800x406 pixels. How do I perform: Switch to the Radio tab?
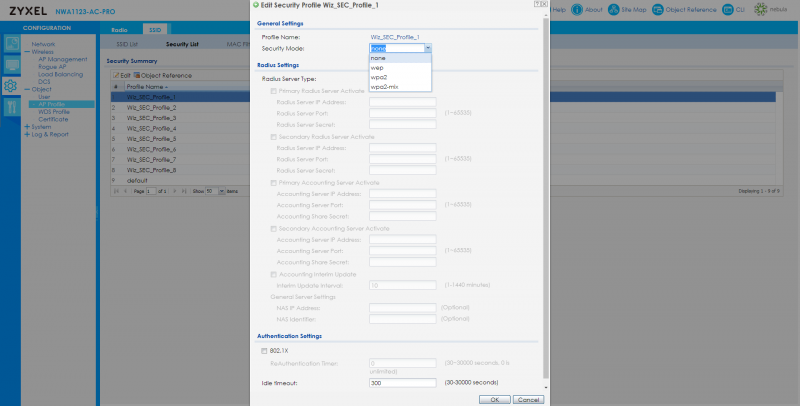(x=119, y=30)
